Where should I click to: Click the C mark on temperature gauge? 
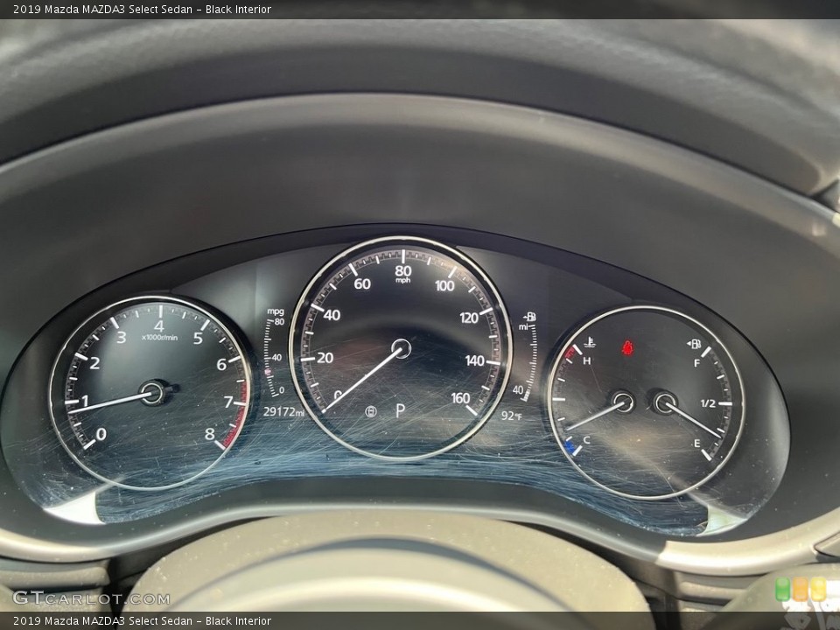pyautogui.click(x=586, y=440)
